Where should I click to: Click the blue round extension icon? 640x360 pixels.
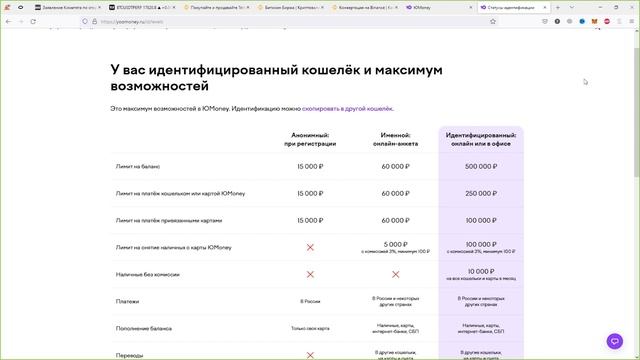pos(582,21)
